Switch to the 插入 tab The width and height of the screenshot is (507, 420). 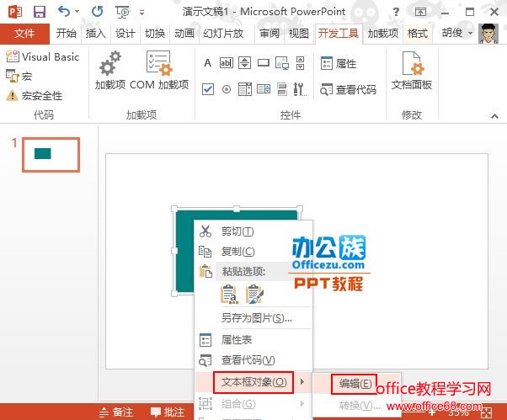(96, 34)
